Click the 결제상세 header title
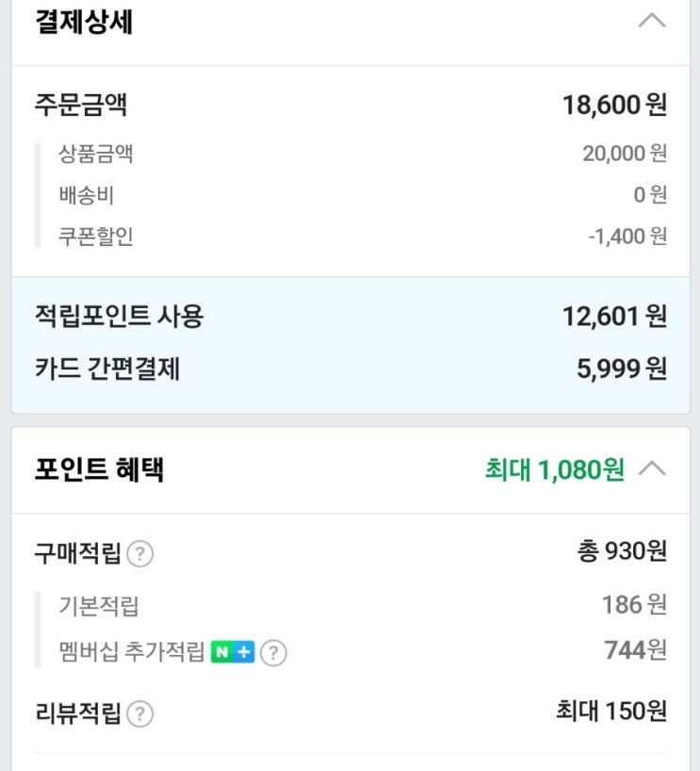This screenshot has width=700, height=771. tap(84, 22)
